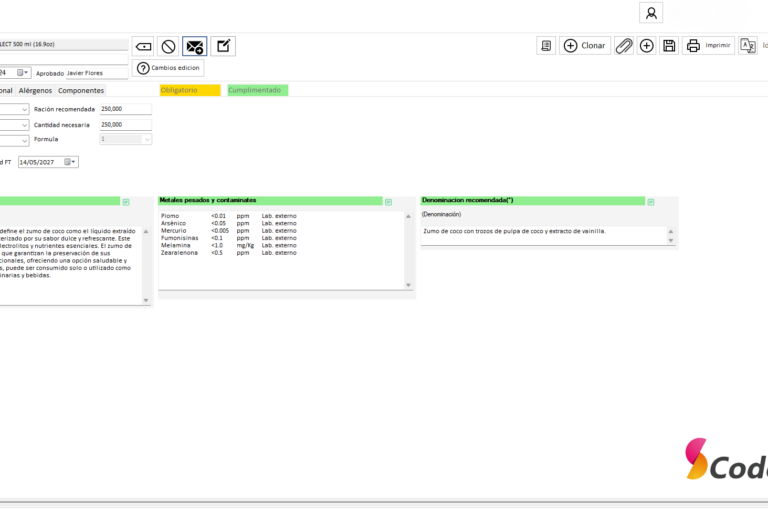Open dropdown left of Ración recomendada
The width and height of the screenshot is (768, 512).
coord(24,110)
